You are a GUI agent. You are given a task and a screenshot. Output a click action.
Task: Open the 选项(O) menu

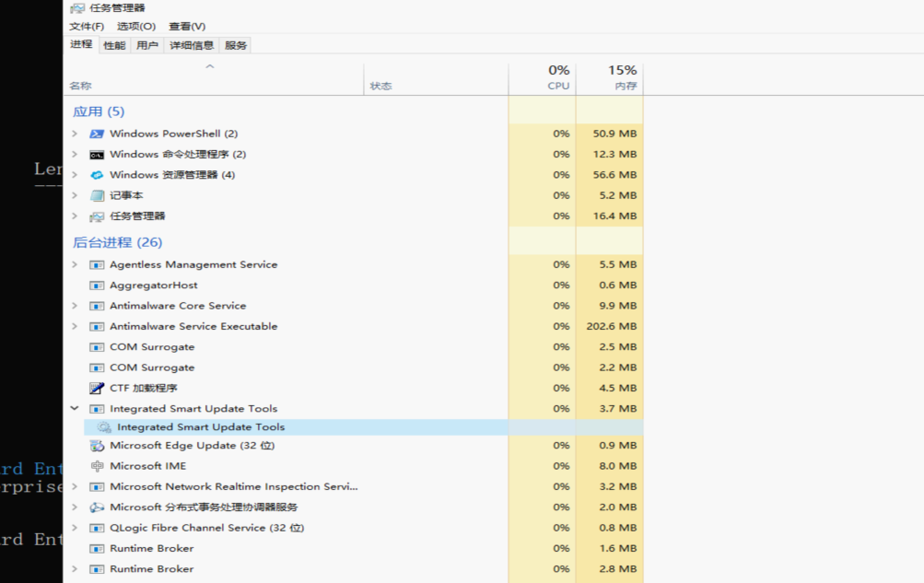coord(136,27)
